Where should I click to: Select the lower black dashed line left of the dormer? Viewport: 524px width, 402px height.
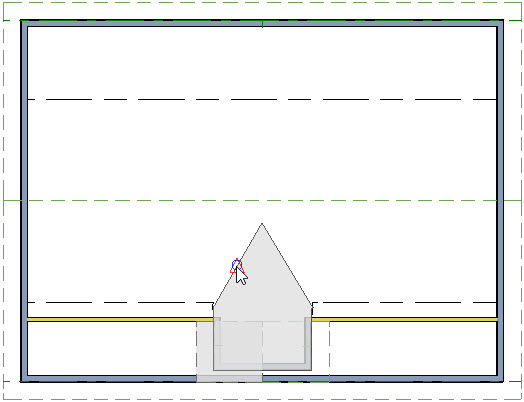pyautogui.click(x=120, y=303)
